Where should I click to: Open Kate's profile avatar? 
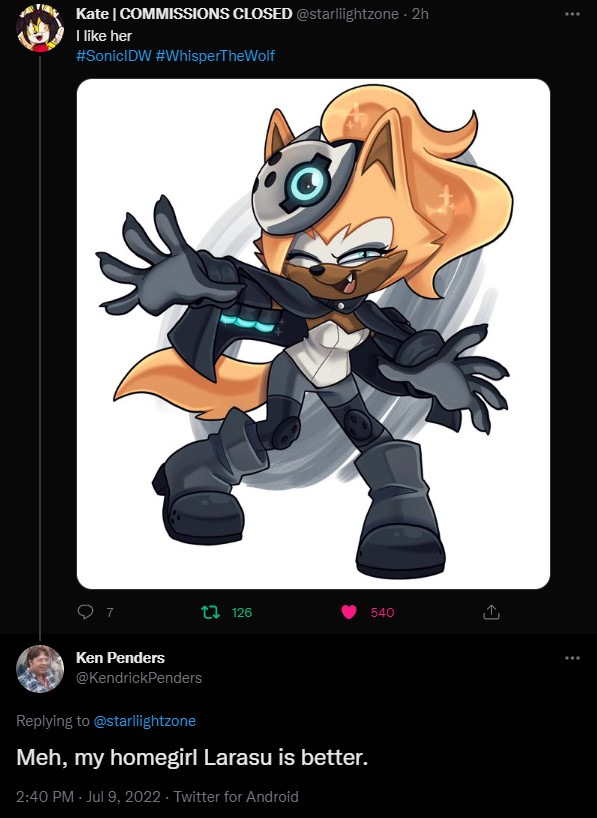point(40,29)
